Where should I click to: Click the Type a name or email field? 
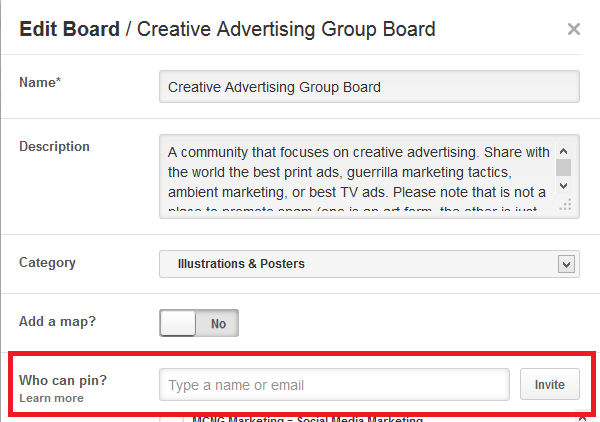click(334, 385)
